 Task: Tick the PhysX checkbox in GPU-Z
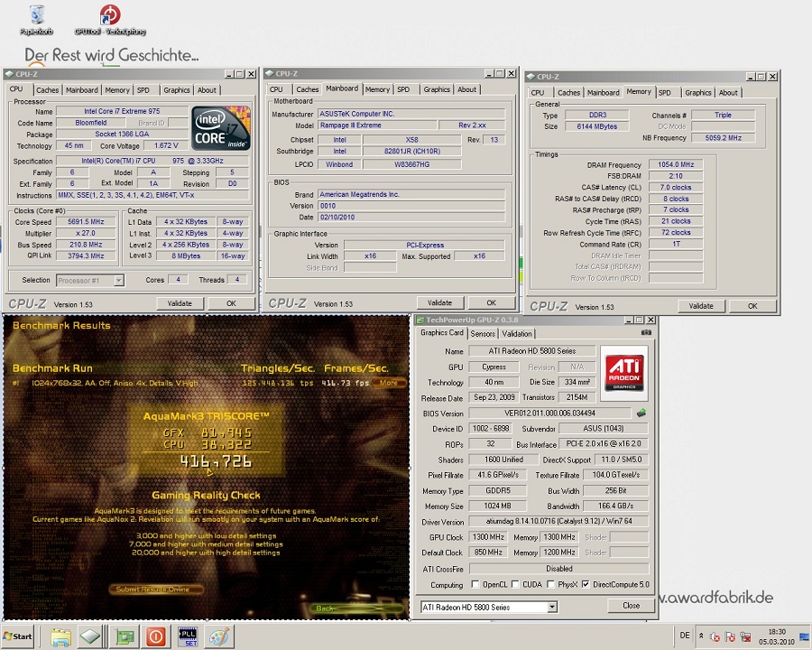coord(550,584)
